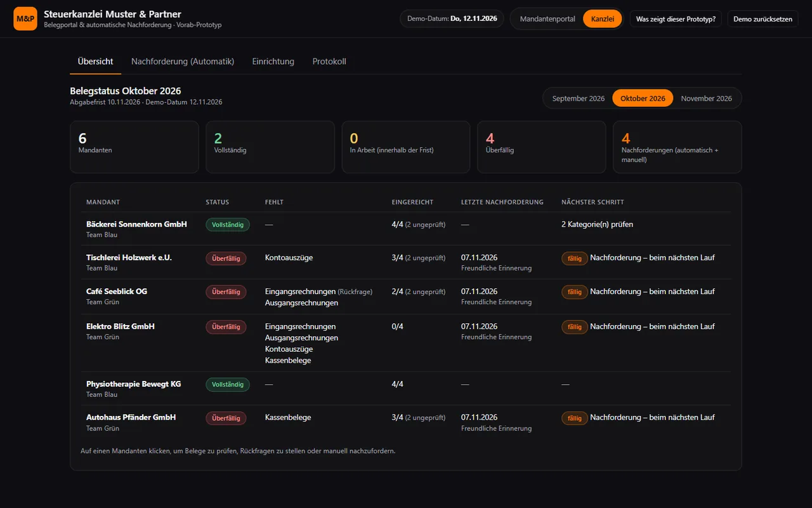Click Überfällig badge for Elektro Blitz

[x=226, y=327]
